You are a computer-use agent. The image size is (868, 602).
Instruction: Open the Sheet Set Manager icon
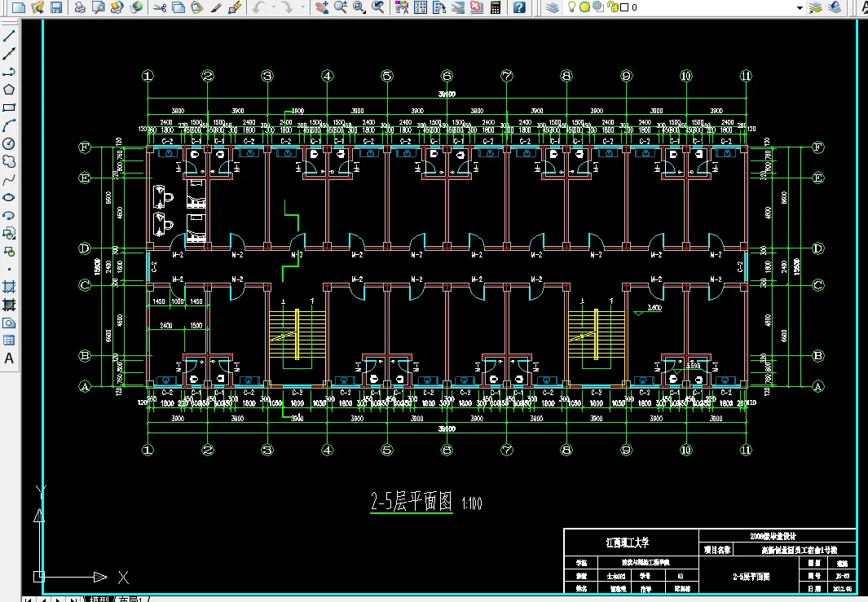tap(458, 7)
